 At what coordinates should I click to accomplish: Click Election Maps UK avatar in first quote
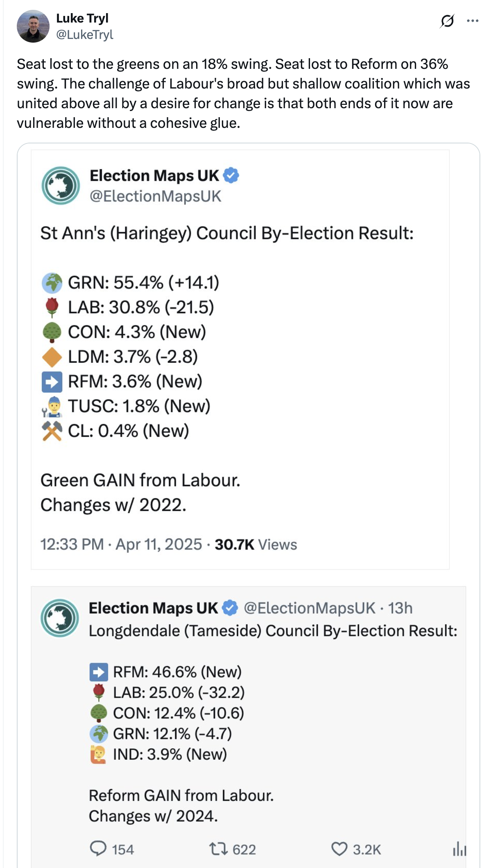[x=61, y=185]
